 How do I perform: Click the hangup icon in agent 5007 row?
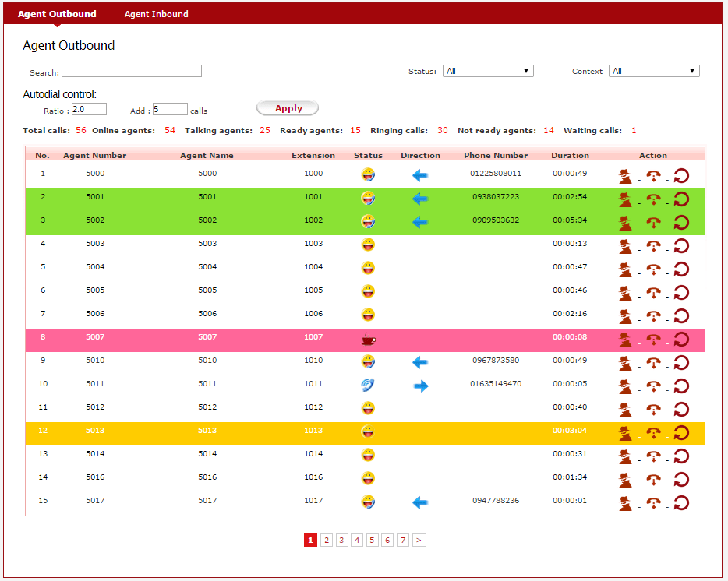653,340
